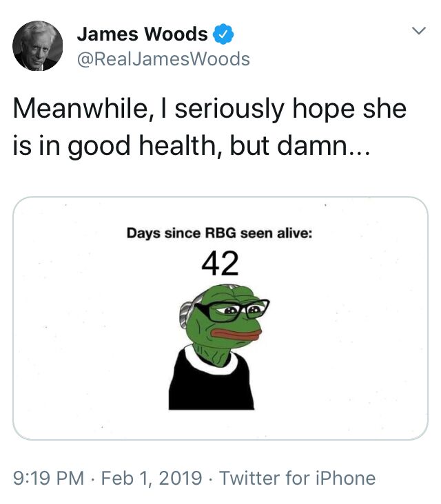Viewport: 441px width, 504px height.
Task: Open the @RealJamesWoods handle link
Action: point(163,59)
